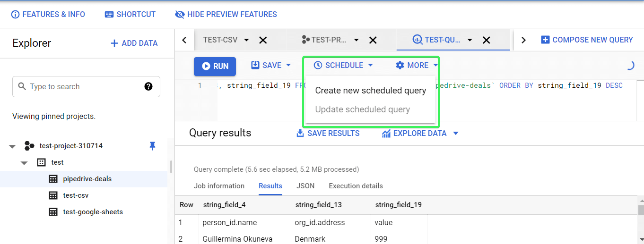The width and height of the screenshot is (644, 244).
Task: Click Save Results
Action: [x=328, y=134]
